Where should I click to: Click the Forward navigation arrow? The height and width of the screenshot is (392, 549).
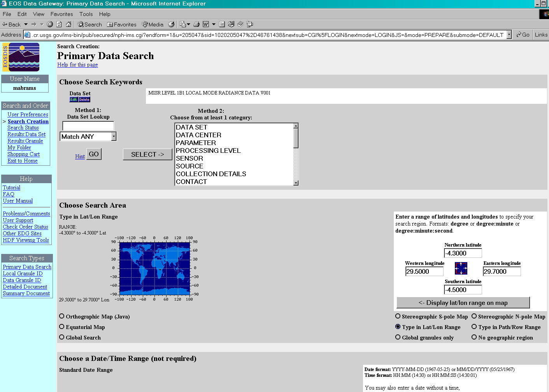tap(34, 24)
